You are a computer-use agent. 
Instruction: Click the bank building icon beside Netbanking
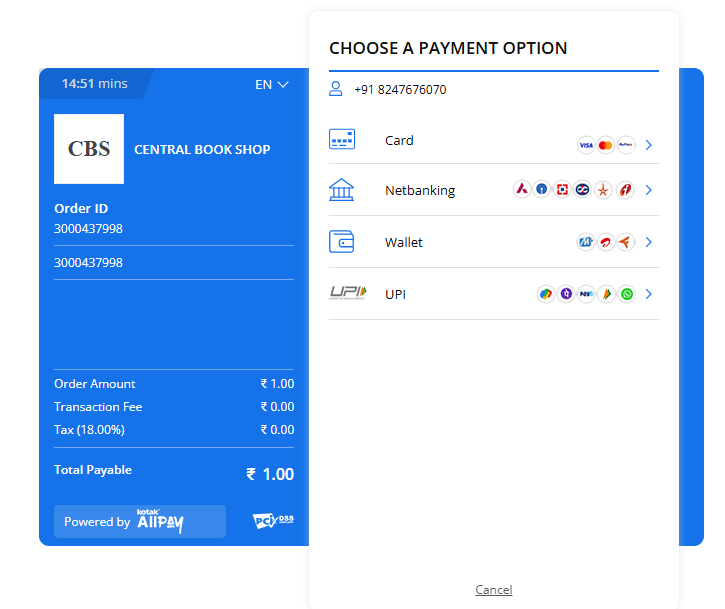[x=341, y=190]
